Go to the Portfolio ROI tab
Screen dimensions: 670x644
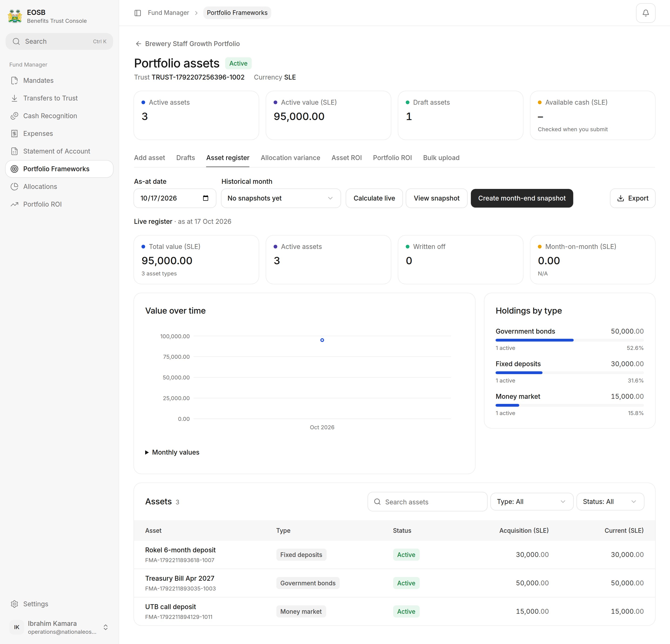click(x=392, y=158)
